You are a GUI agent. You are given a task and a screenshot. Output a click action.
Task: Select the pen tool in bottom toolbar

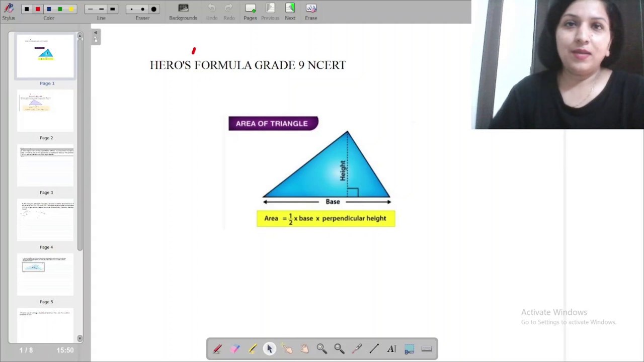tap(217, 349)
